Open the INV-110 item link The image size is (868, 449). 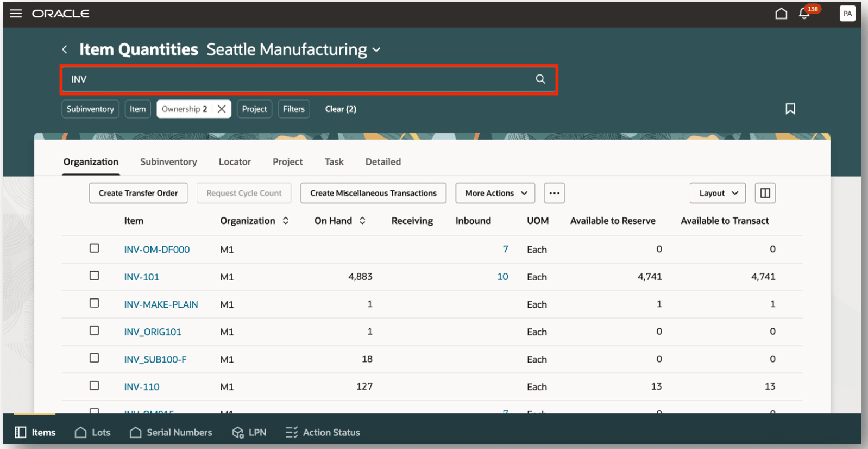(x=142, y=387)
